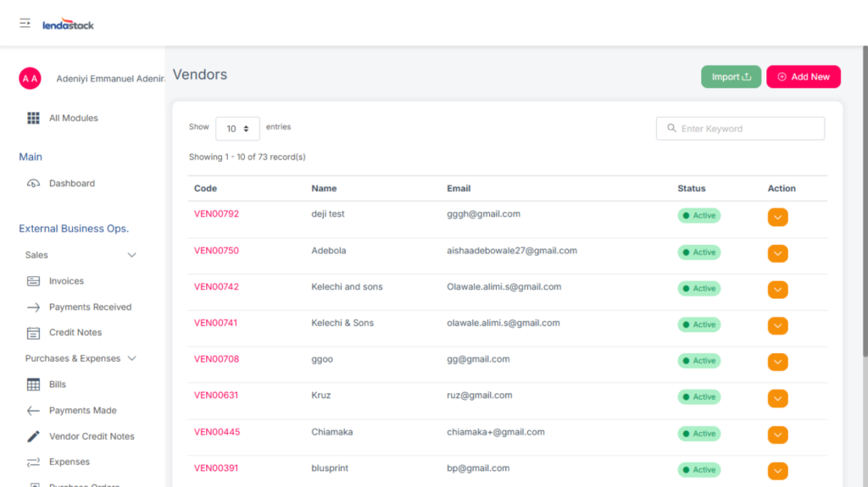Click the Payments Received arrow icon
This screenshot has height=487, width=868.
tap(34, 307)
